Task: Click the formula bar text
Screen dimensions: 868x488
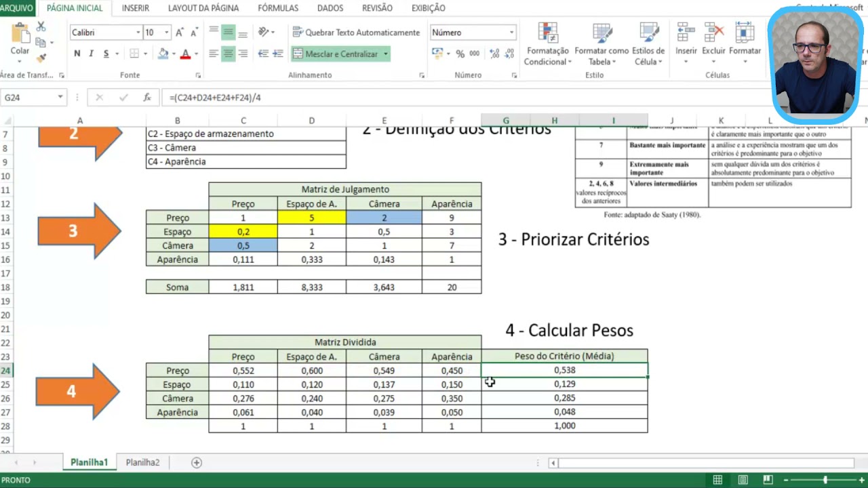Action: click(x=215, y=98)
